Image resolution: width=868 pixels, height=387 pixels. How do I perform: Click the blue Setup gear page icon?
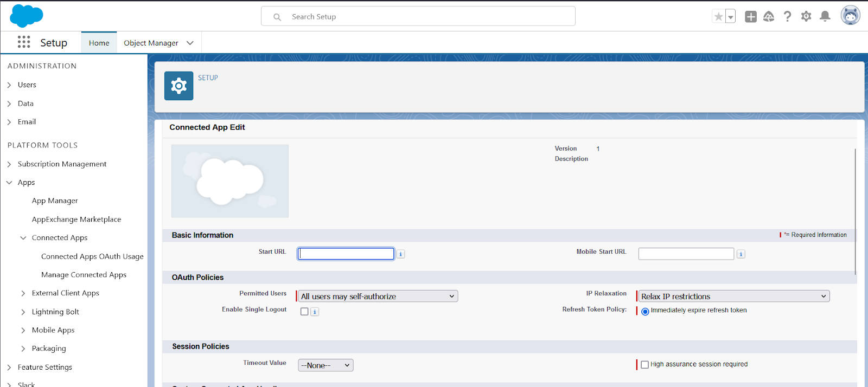pyautogui.click(x=178, y=86)
